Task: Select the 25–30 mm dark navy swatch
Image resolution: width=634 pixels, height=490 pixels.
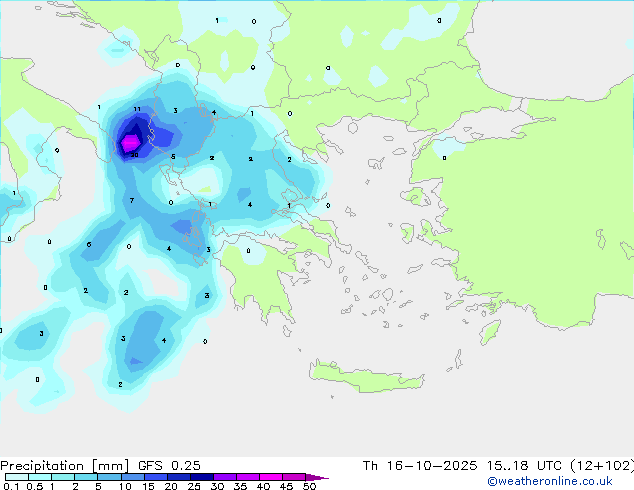Action: pos(202,477)
